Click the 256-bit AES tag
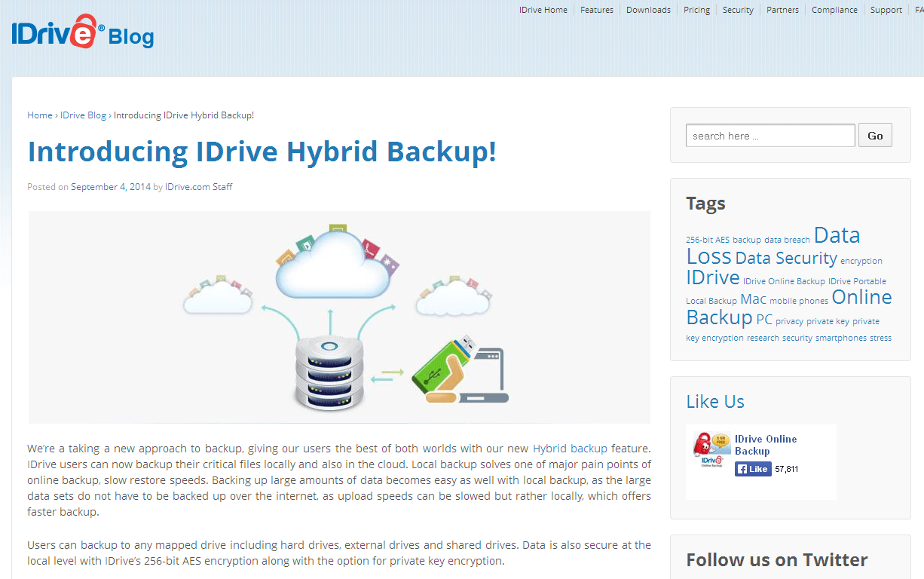The height and width of the screenshot is (579, 924). click(x=707, y=239)
